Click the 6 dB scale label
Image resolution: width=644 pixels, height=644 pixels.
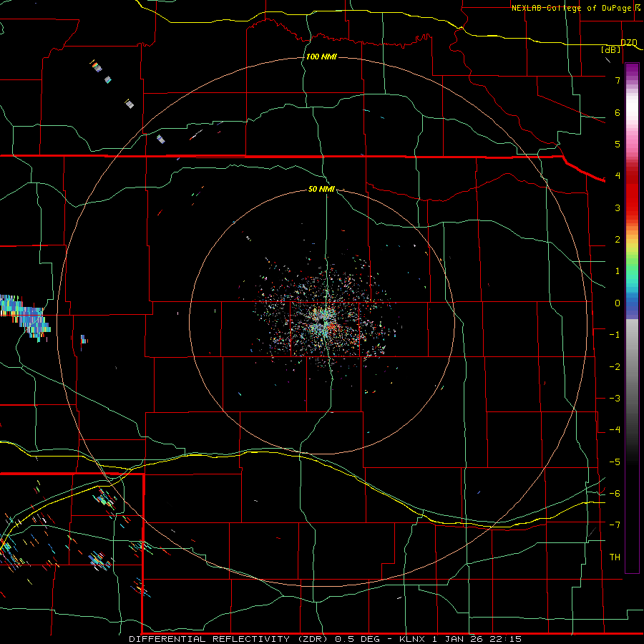618,112
